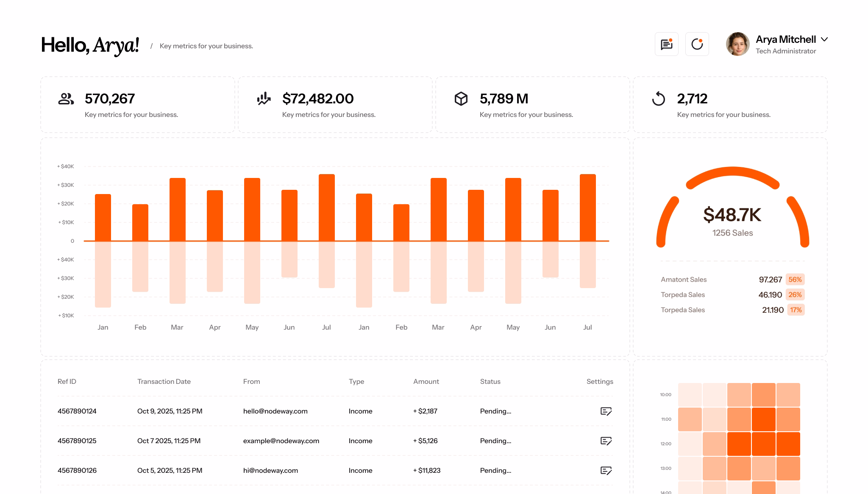Toggle the 26% badge beside Torpeda Sales
This screenshot has height=494, width=868.
click(x=795, y=294)
